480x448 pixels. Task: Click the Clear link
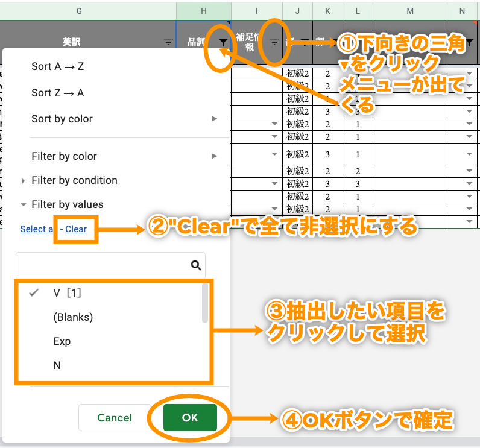coord(76,229)
